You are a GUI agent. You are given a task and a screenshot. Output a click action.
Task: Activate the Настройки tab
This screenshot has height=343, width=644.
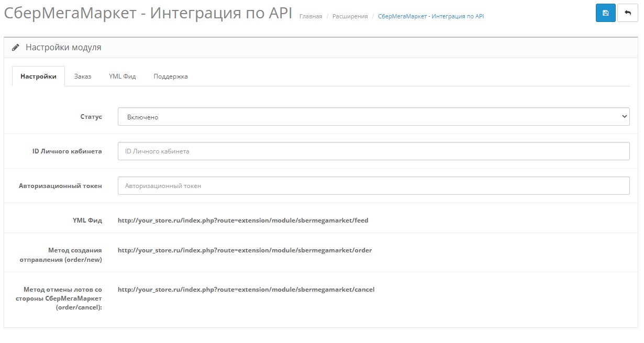coord(38,76)
